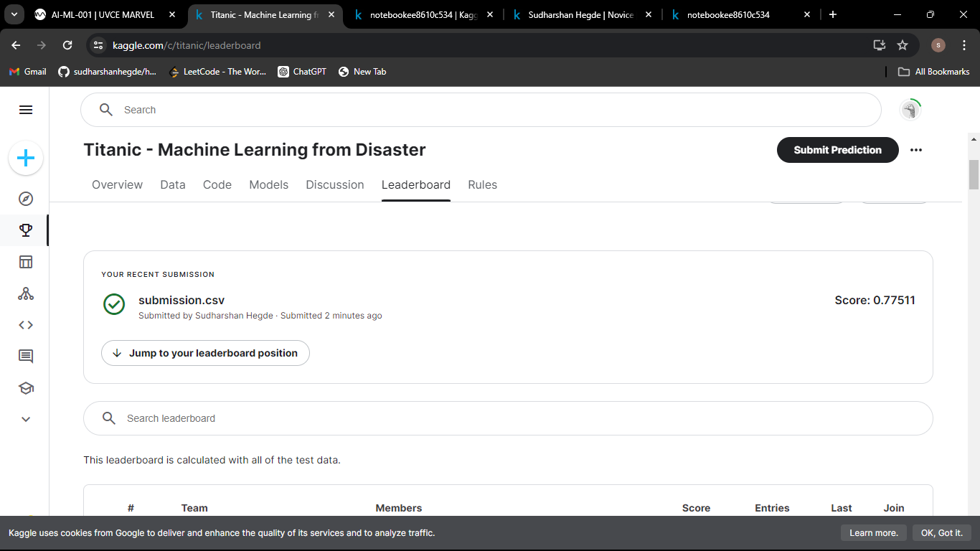
Task: Click the top search magnifier icon
Action: 106,110
